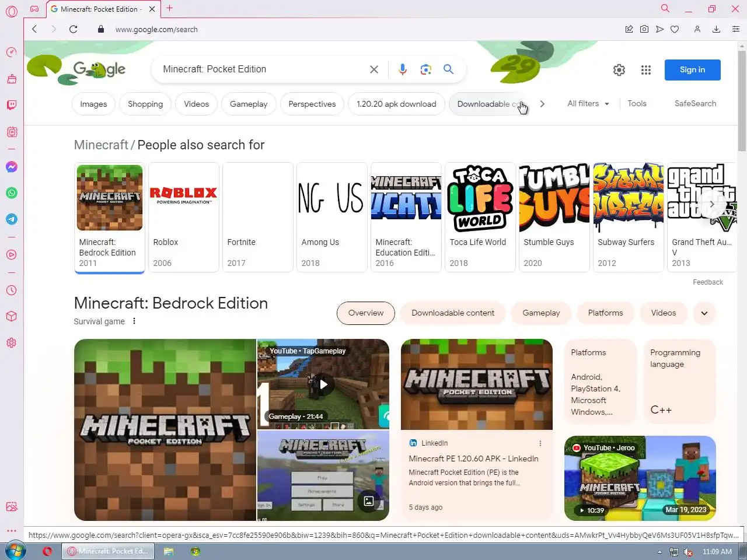Go back to the previous page
Viewport: 747px width, 560px height.
pyautogui.click(x=34, y=29)
